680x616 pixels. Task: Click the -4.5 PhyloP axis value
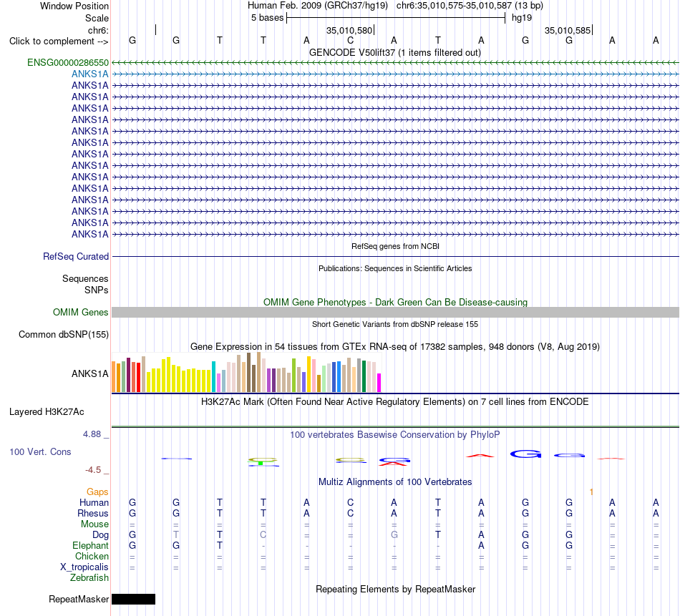[x=93, y=470]
